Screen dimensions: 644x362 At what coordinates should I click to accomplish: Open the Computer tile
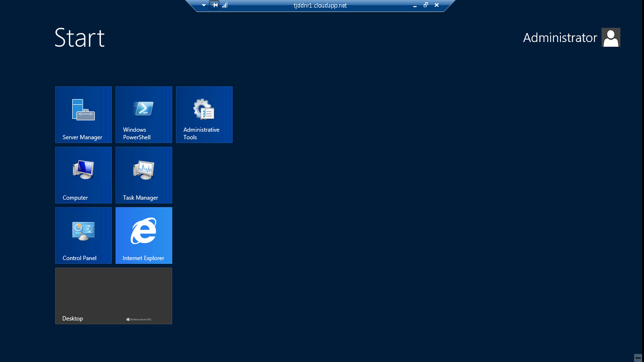84,175
